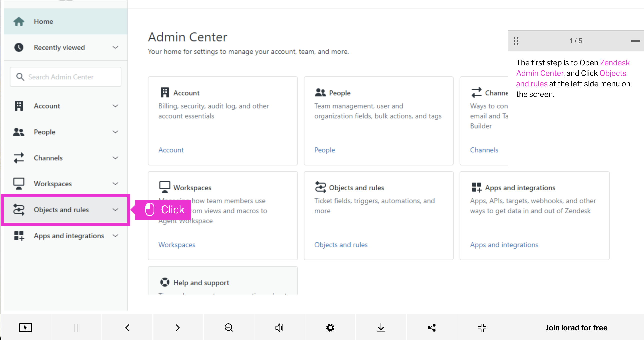Screen dimensions: 644x340
Task: Exit fullscreen mode
Action: point(482,328)
